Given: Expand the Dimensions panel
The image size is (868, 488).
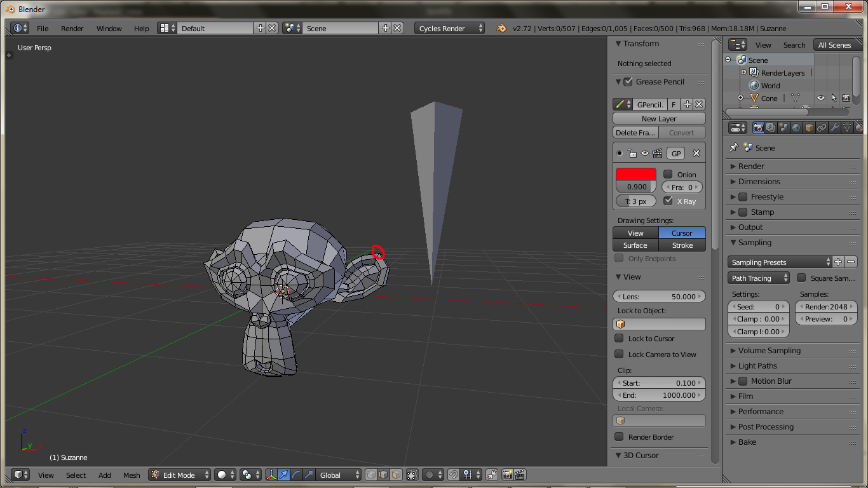Looking at the screenshot, I should [759, 181].
